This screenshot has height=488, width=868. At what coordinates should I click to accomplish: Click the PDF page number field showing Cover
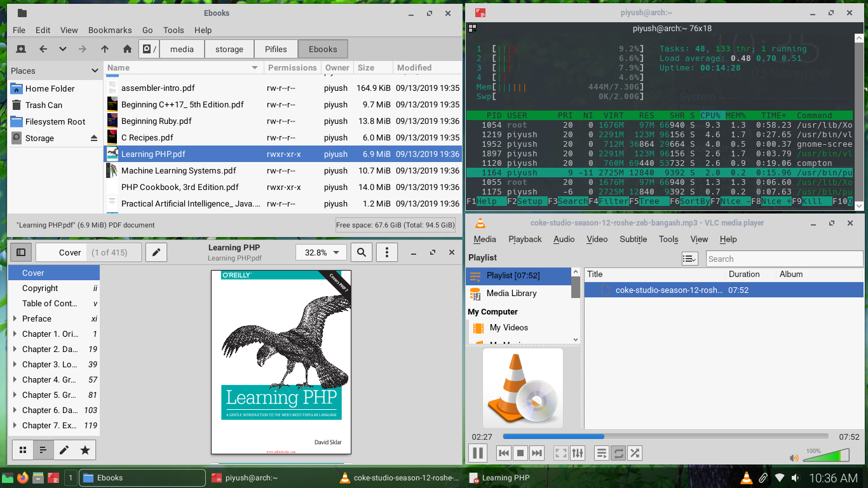pyautogui.click(x=60, y=252)
